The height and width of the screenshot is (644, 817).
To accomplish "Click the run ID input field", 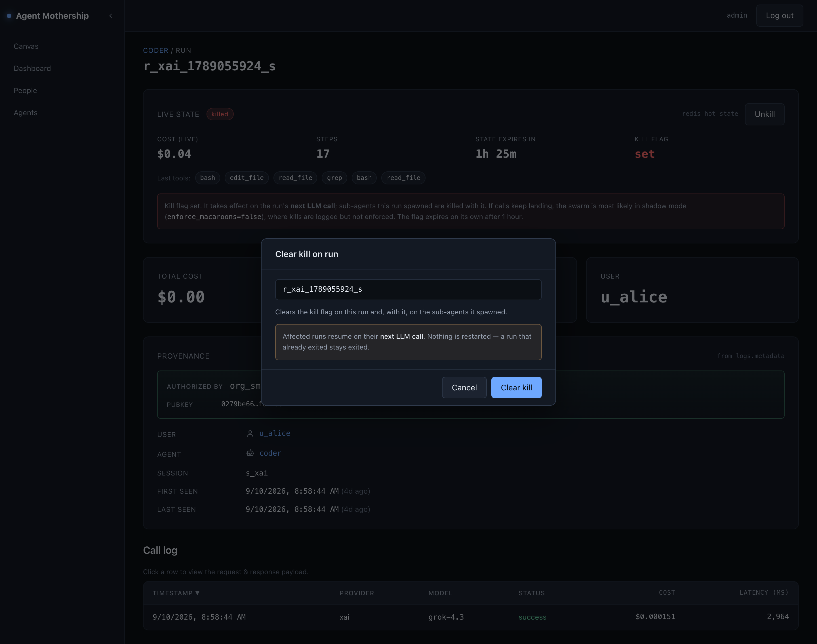I will click(x=408, y=290).
